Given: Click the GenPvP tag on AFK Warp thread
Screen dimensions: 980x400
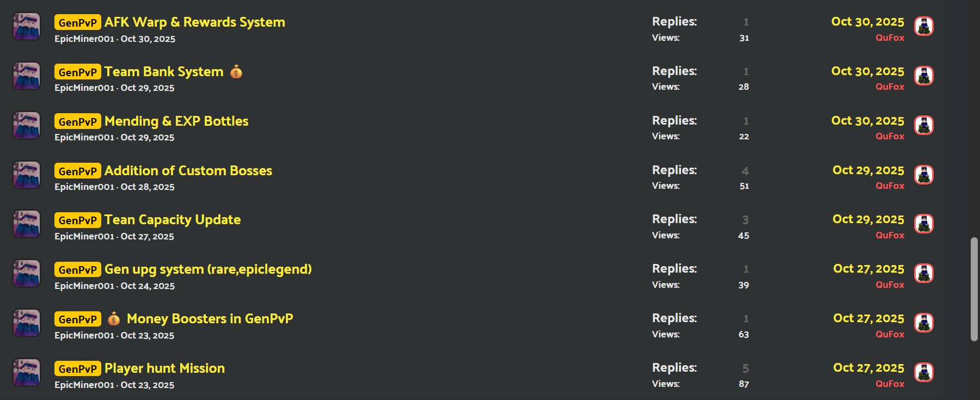Looking at the screenshot, I should (x=77, y=22).
